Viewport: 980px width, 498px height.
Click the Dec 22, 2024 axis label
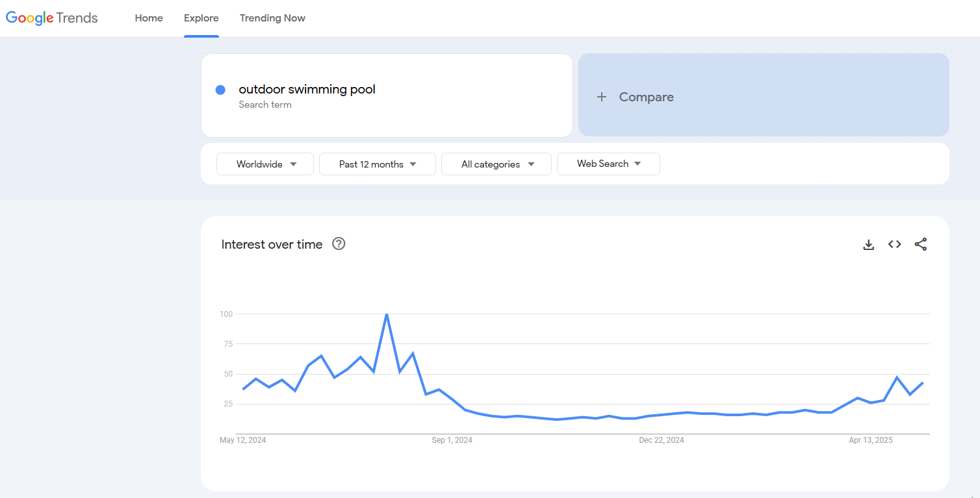662,440
